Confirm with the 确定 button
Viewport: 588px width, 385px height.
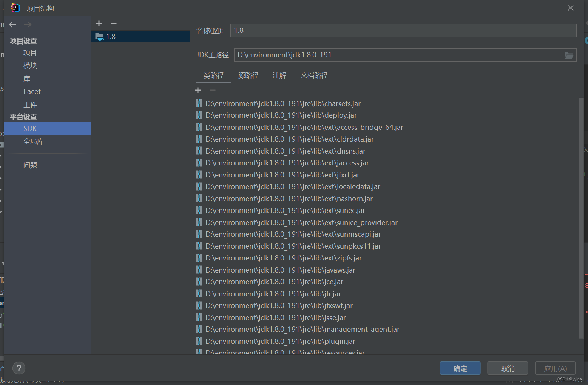(460, 368)
